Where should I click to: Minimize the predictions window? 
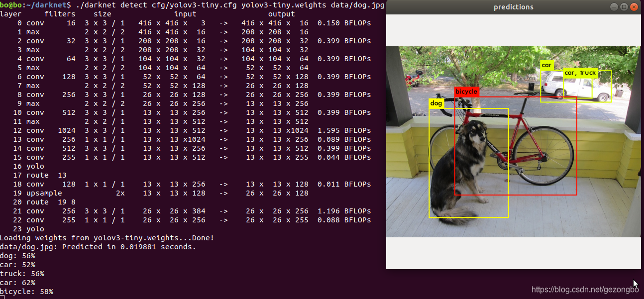tap(615, 7)
